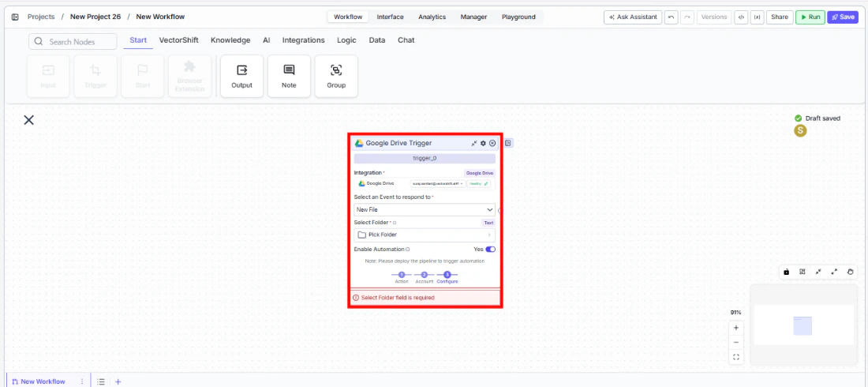
Task: Open the Start node category
Action: (138, 40)
